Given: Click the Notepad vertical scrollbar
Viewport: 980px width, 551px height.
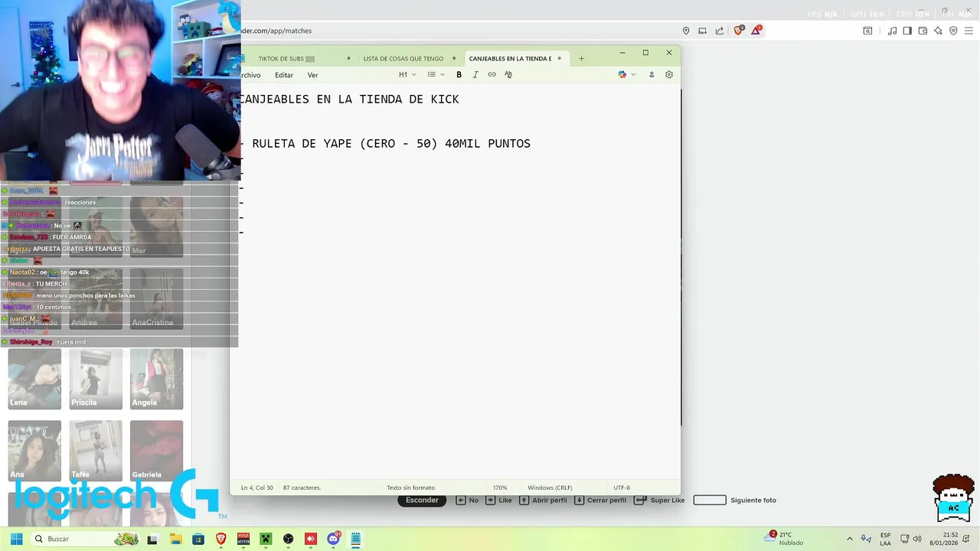Looking at the screenshot, I should 681,257.
